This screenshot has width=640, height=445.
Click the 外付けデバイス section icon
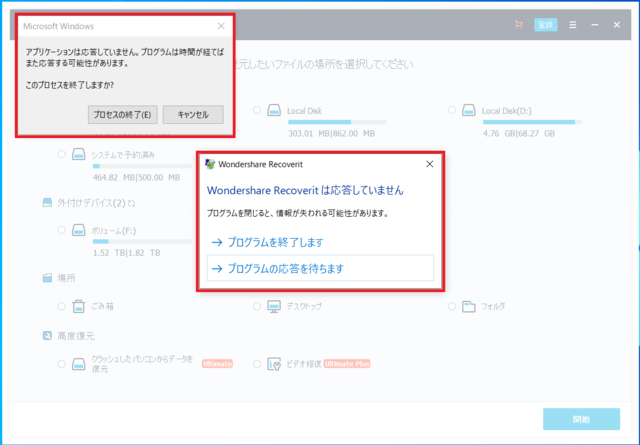tap(47, 202)
